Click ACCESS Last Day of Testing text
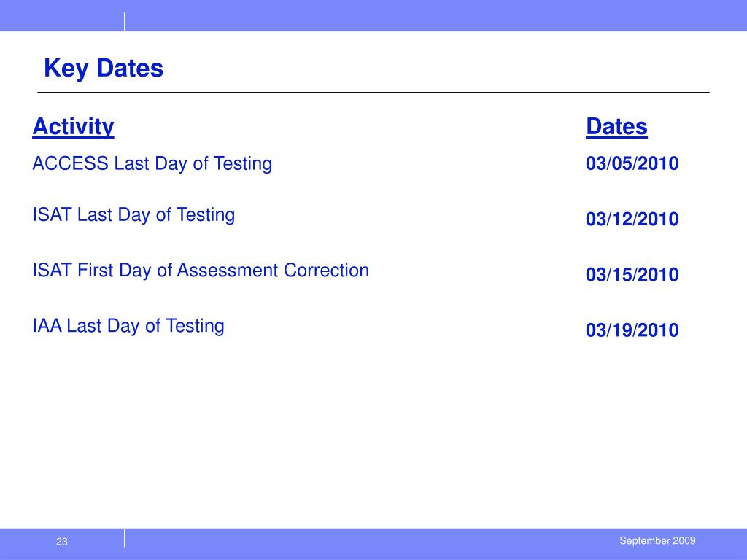Viewport: 747px width, 560px height. click(152, 164)
